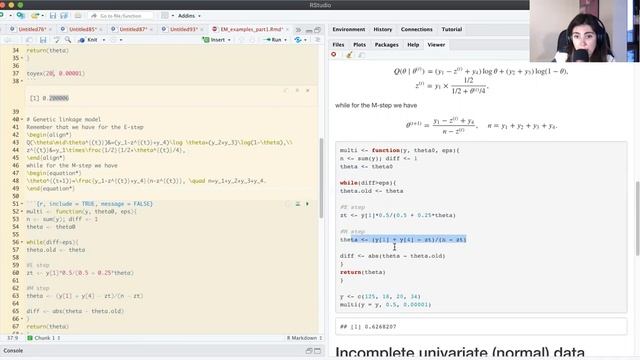Screen dimensions: 640x360
Task: Click the publish icon in editor toolbar
Action: click(x=299, y=40)
